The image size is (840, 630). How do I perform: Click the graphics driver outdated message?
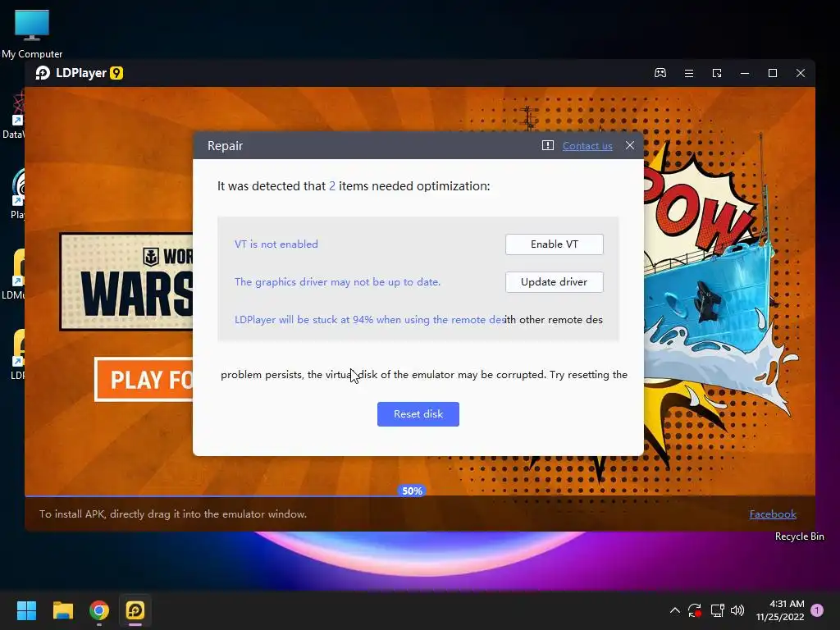pos(337,282)
